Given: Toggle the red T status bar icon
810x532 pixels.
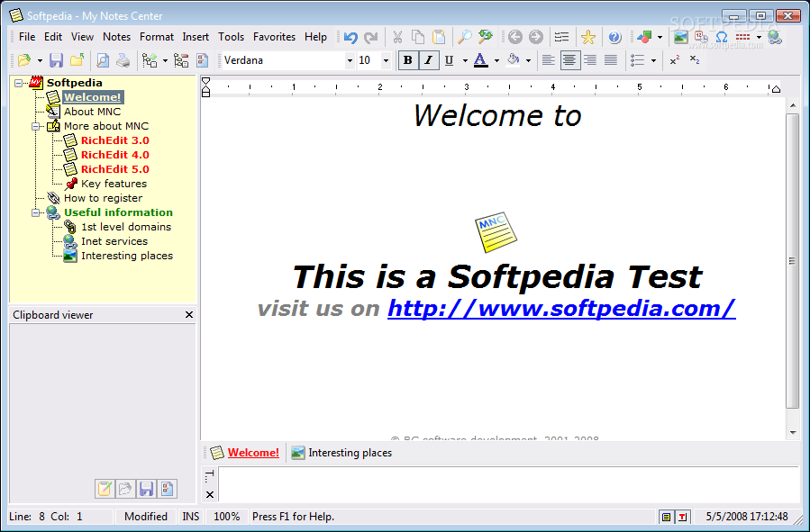Looking at the screenshot, I should tap(682, 517).
